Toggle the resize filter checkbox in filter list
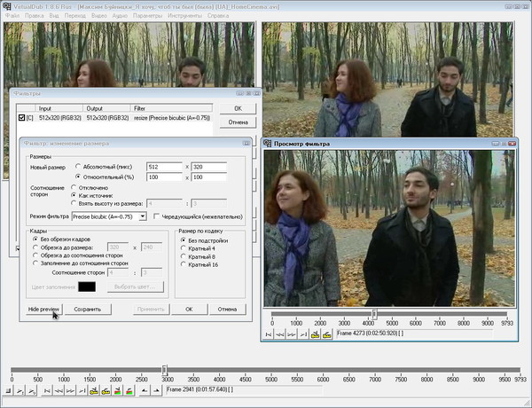 pos(21,117)
